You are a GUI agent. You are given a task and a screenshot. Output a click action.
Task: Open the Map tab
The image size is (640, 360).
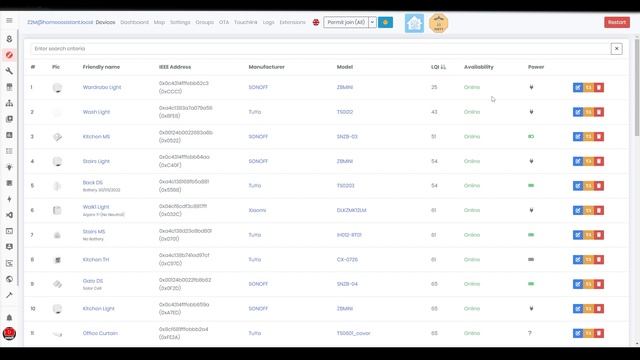(x=159, y=22)
